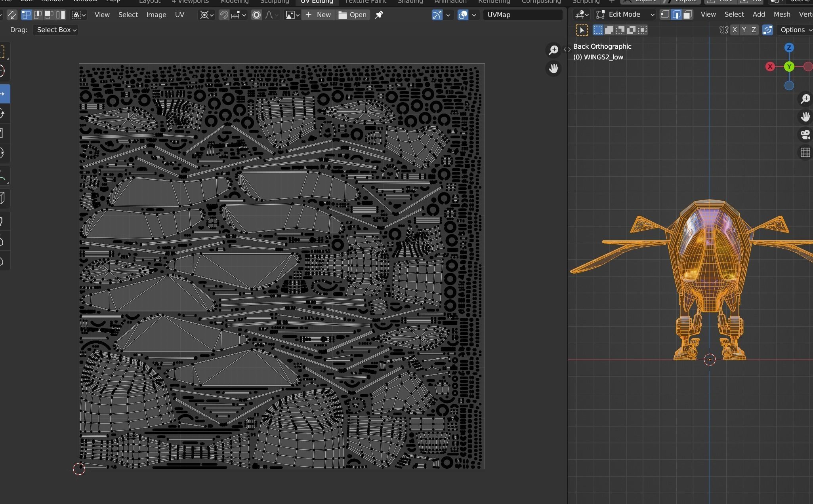
Task: Select UV vertex selection mode
Action: pyautogui.click(x=26, y=15)
